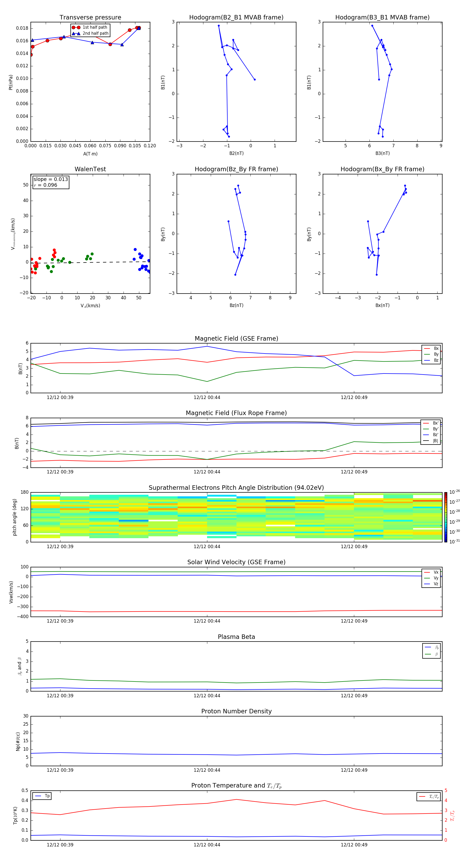Click the 'Proton Temperature and Te/Tp' title
The height and width of the screenshot is (868, 473).
coord(236,785)
